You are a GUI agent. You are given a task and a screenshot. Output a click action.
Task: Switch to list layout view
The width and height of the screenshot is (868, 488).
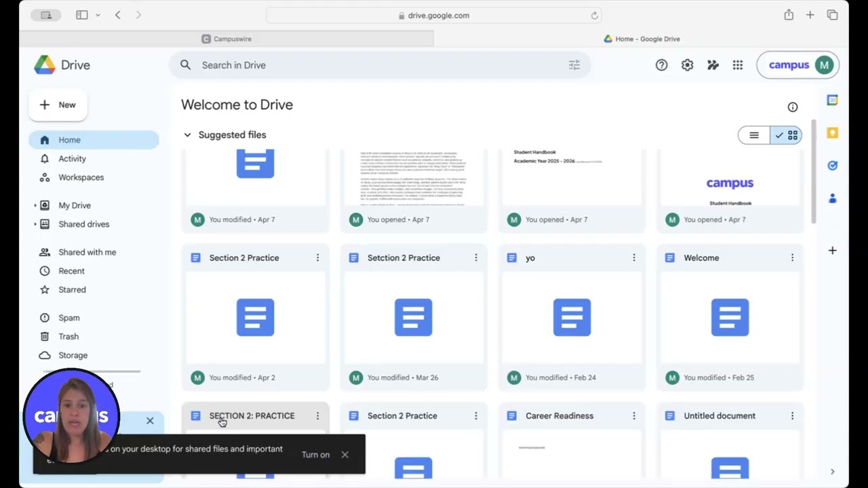pyautogui.click(x=754, y=136)
